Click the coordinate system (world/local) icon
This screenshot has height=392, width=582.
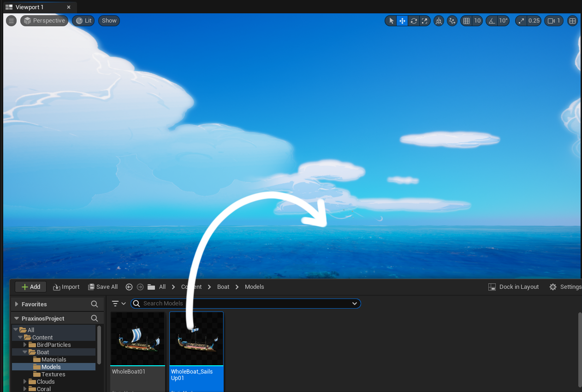pos(439,21)
